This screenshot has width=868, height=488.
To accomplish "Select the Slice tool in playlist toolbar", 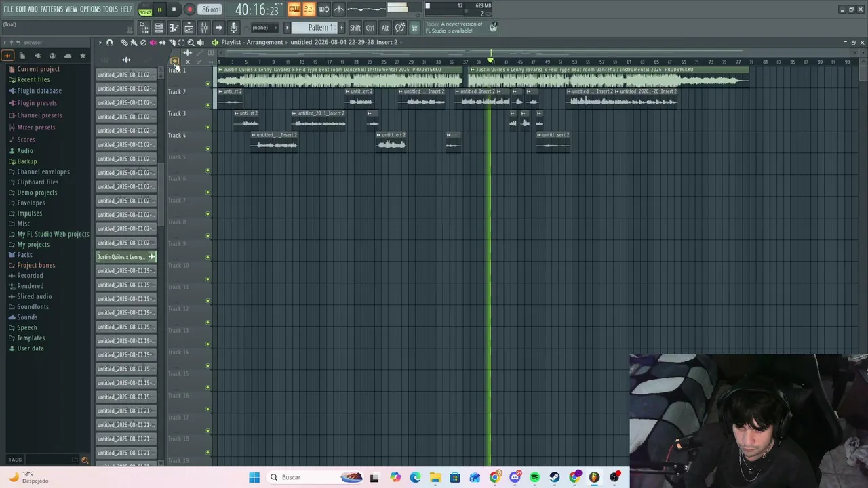I will [172, 43].
